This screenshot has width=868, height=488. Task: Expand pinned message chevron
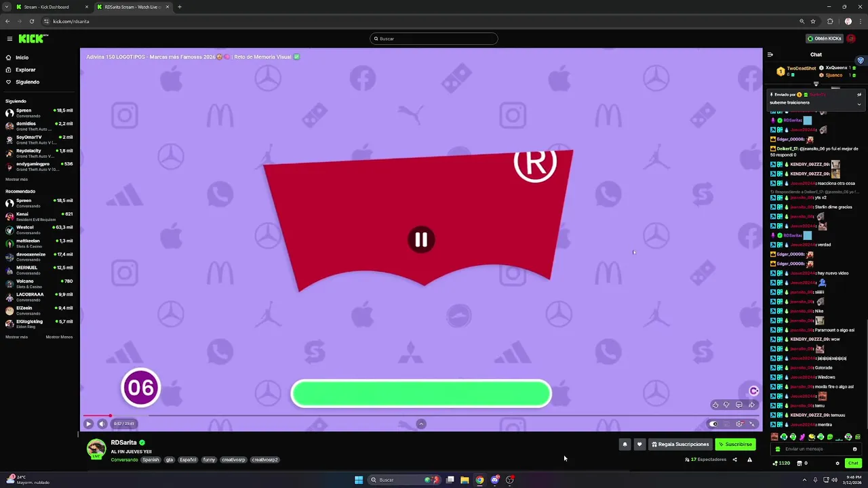coord(859,104)
